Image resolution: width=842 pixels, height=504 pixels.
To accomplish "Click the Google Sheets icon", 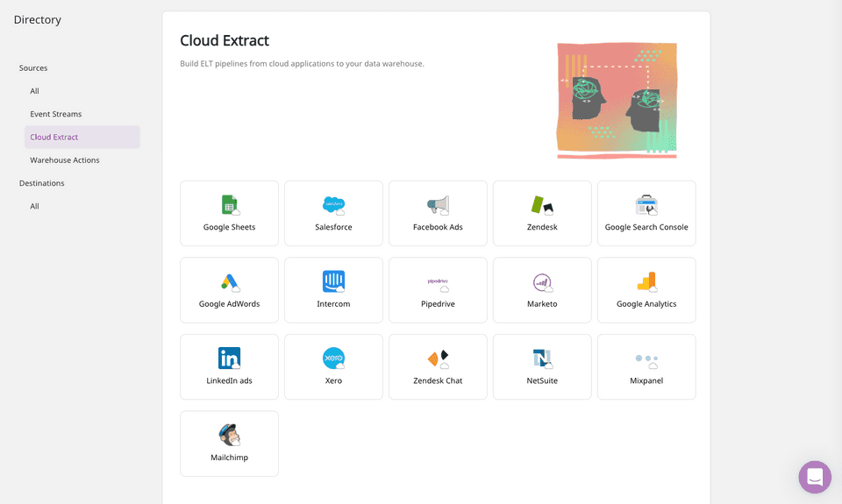I will [230, 205].
